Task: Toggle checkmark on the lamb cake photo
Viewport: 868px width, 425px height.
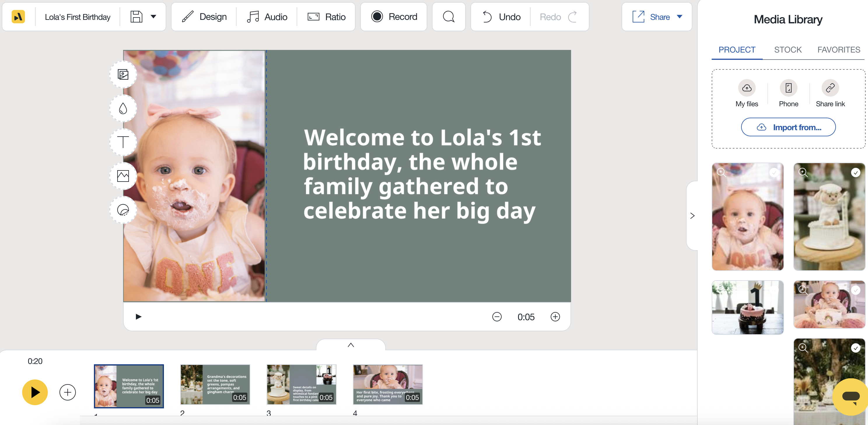Action: (x=855, y=173)
